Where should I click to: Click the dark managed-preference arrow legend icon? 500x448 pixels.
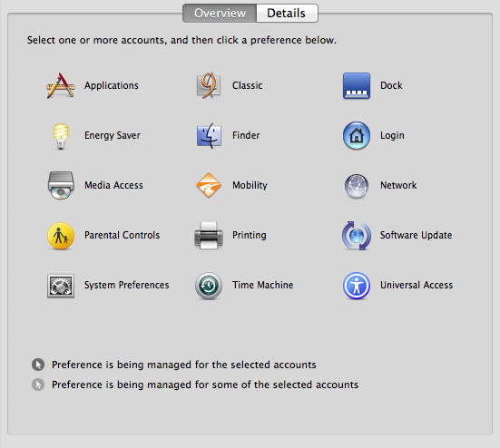pyautogui.click(x=38, y=365)
